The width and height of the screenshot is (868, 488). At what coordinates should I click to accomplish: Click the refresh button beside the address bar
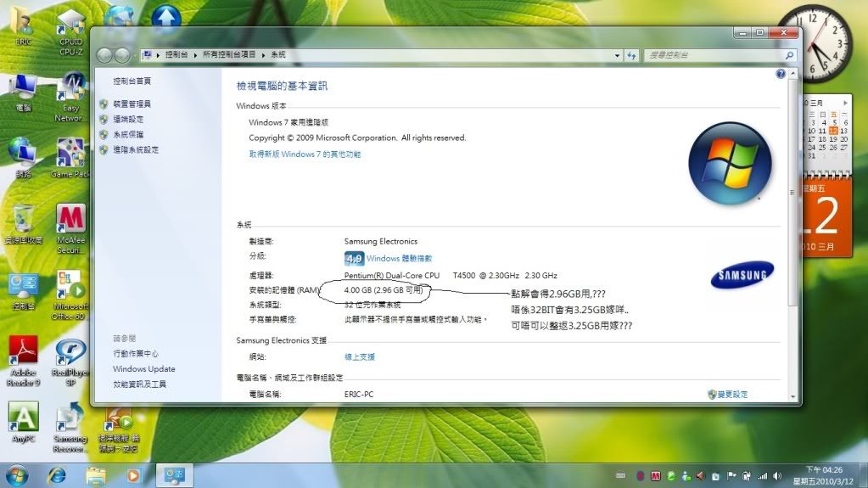coord(631,55)
